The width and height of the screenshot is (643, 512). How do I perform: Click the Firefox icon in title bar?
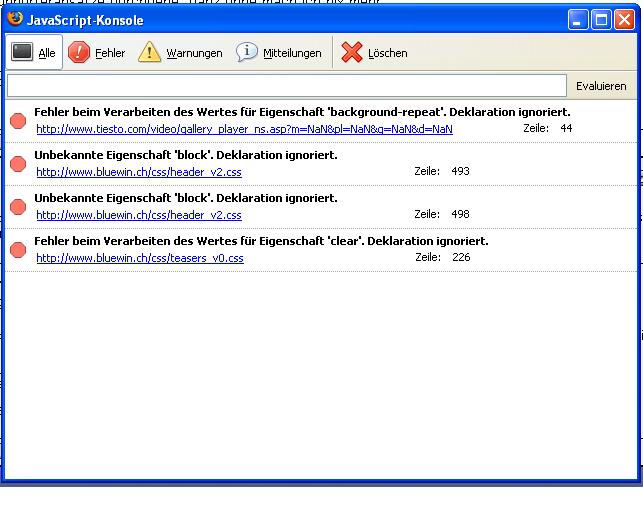click(14, 20)
